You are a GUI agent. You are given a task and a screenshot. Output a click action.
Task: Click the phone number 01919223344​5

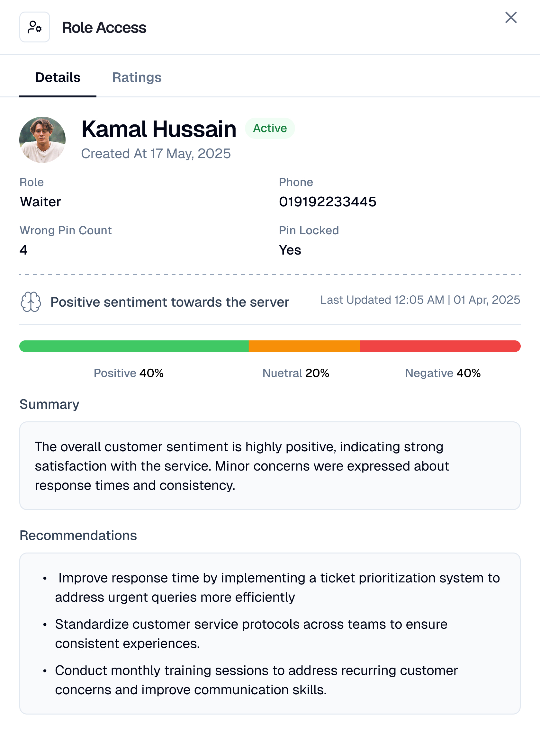pyautogui.click(x=327, y=202)
